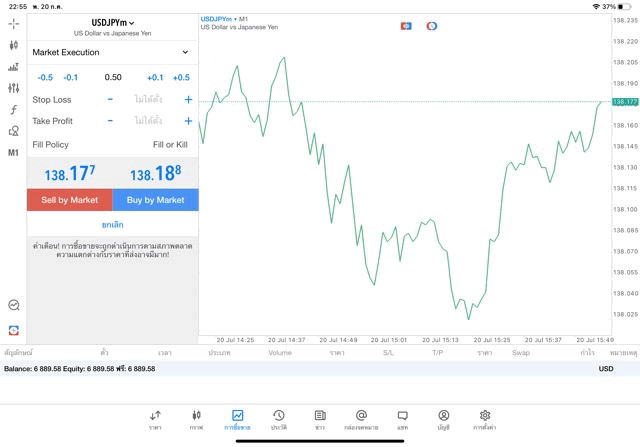Decrease Stop Loss with minus button
The width and height of the screenshot is (640, 447).
pos(110,99)
